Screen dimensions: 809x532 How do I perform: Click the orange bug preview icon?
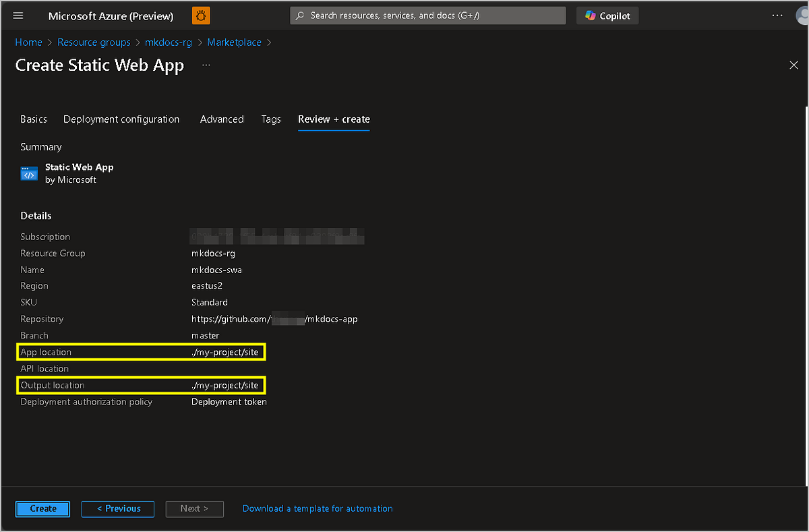(200, 16)
